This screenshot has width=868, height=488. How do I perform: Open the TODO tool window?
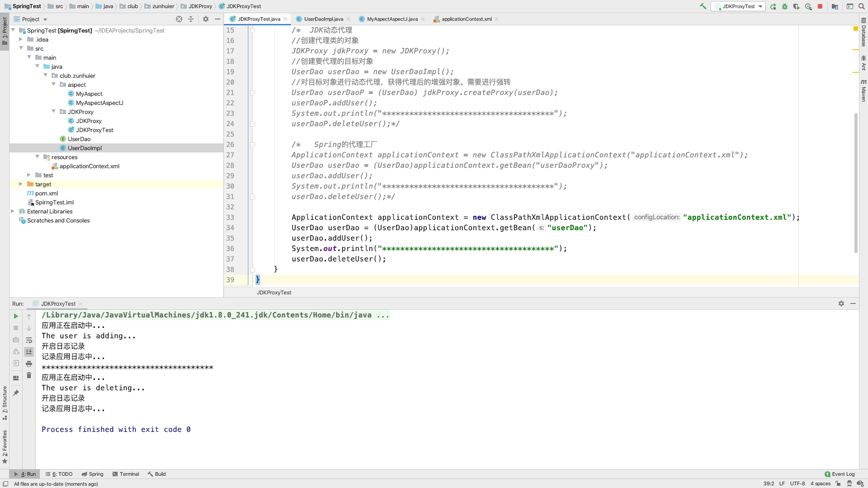pyautogui.click(x=59, y=474)
